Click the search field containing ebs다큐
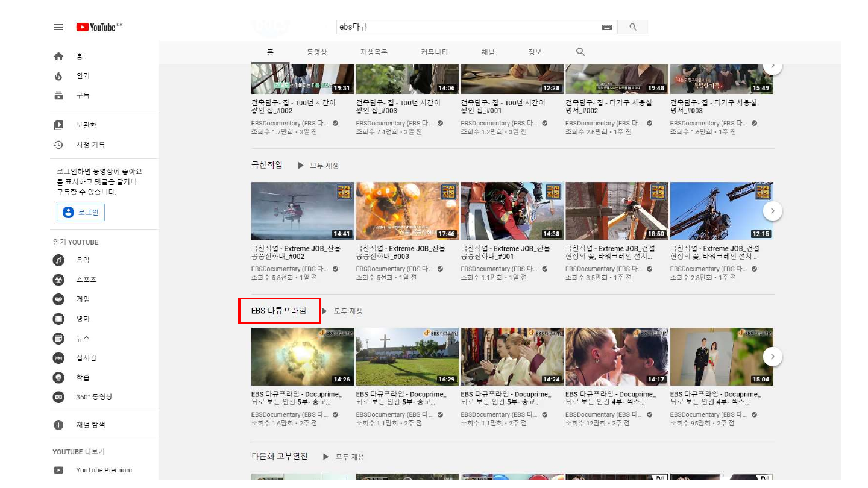 (x=467, y=27)
